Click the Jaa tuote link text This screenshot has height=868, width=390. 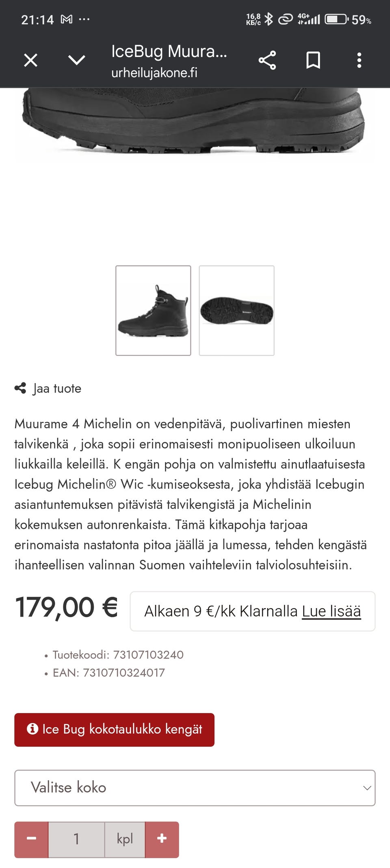(x=57, y=389)
